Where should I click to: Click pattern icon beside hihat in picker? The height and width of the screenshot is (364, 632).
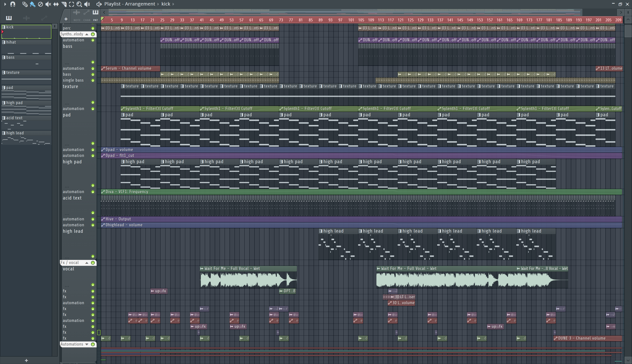[4, 42]
